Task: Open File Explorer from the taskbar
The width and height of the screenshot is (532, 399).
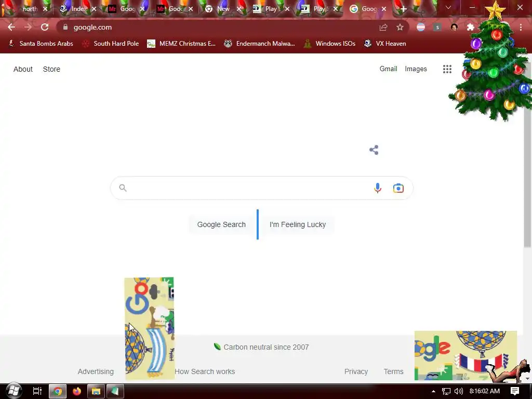Action: [x=96, y=391]
